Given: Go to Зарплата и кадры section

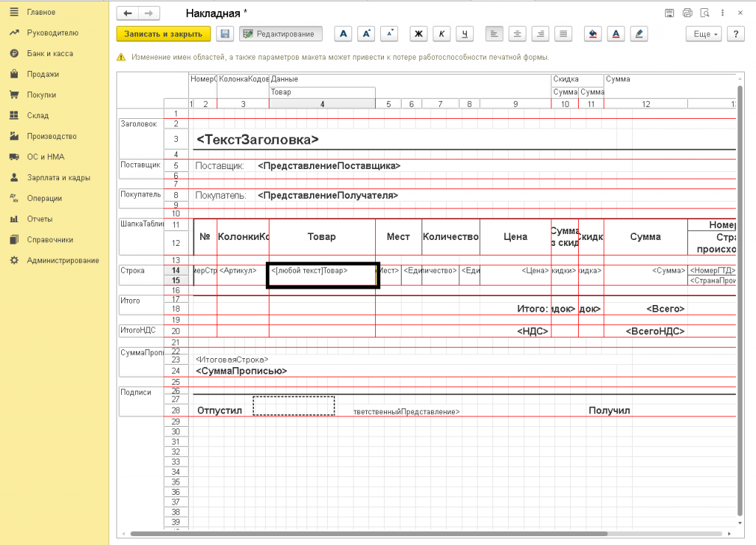Looking at the screenshot, I should click(x=58, y=177).
